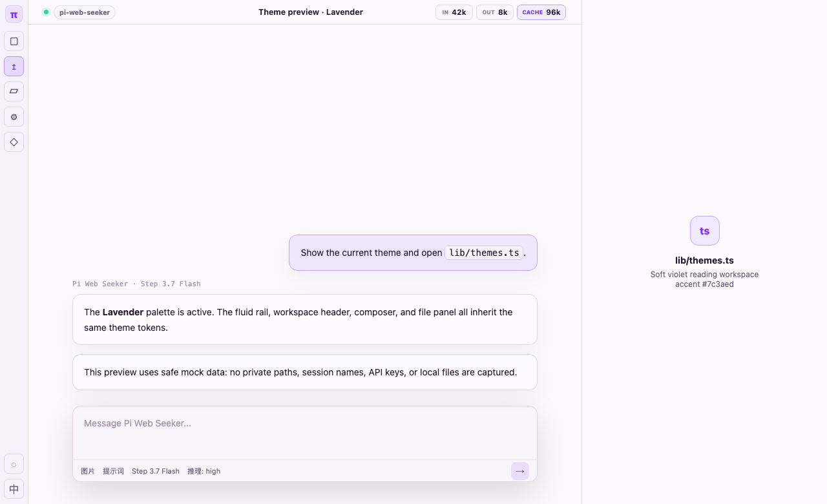Screen dimensions: 827x504
Task: Switch language with the 中 button
Action: [x=14, y=489]
